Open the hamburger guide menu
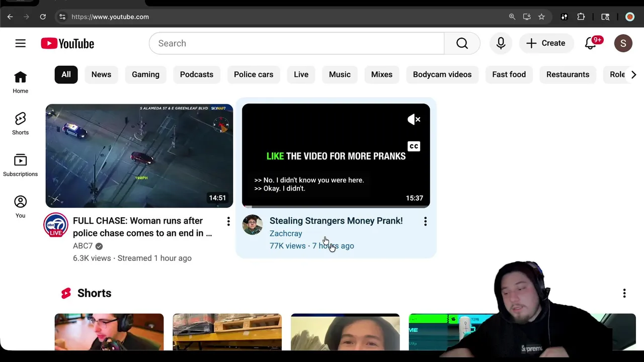The height and width of the screenshot is (362, 644). click(x=20, y=43)
